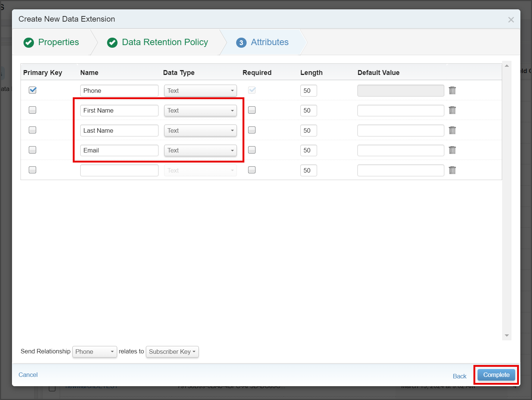This screenshot has width=532, height=400.
Task: Close the Create New Data Extension dialog
Action: (511, 20)
